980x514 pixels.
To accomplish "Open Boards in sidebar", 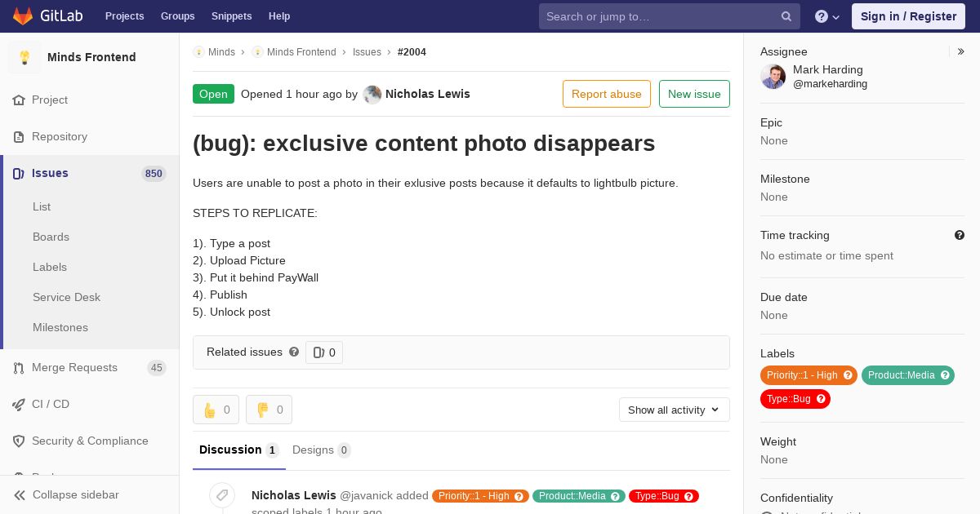I will click(x=51, y=237).
